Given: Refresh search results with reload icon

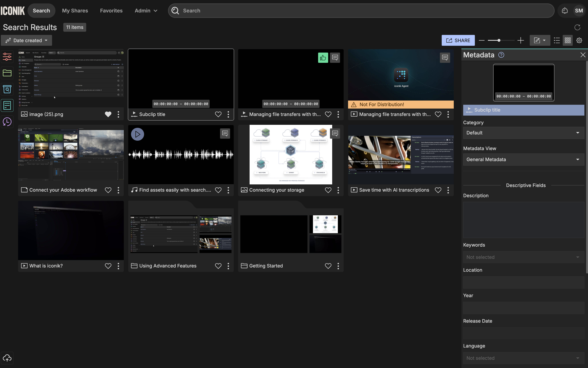Looking at the screenshot, I should click(577, 27).
